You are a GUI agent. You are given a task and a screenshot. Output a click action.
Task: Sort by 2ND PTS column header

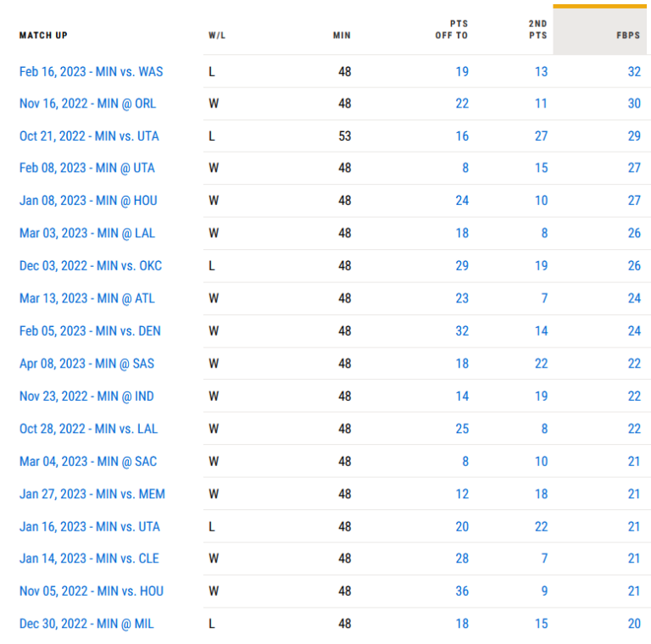point(537,30)
